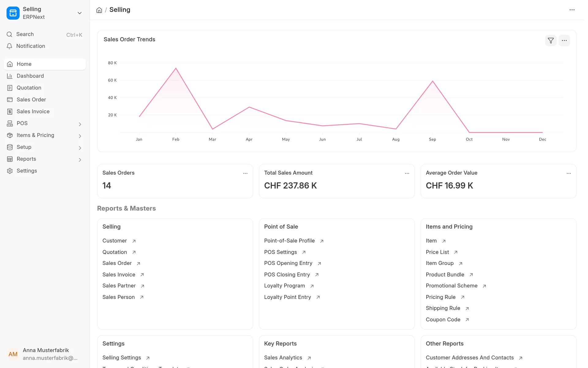Open the Sales Partner link
The image size is (588, 368).
pos(119,286)
